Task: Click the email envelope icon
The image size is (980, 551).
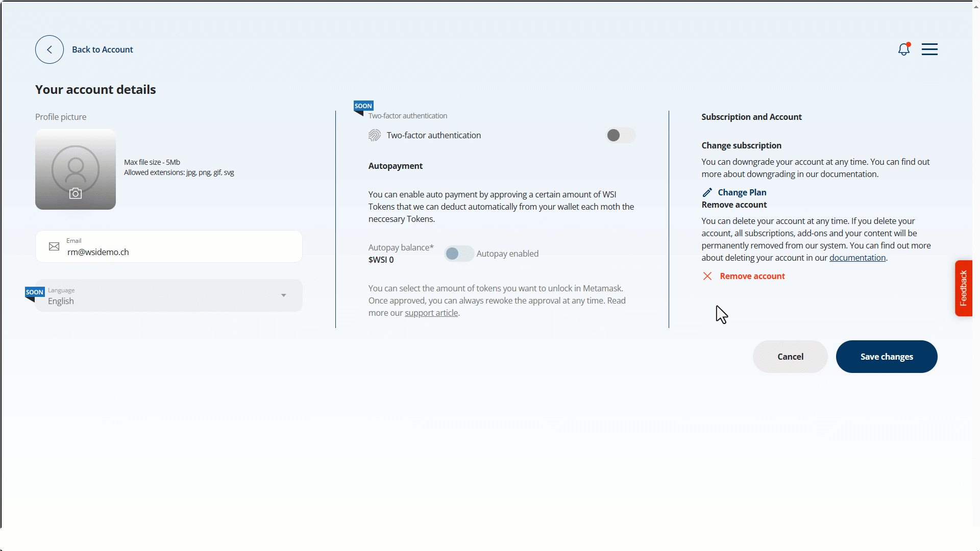Action: [x=54, y=246]
